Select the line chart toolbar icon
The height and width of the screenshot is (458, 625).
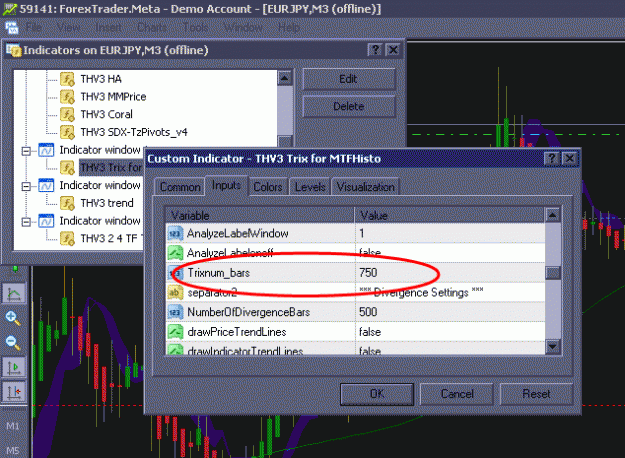14,294
